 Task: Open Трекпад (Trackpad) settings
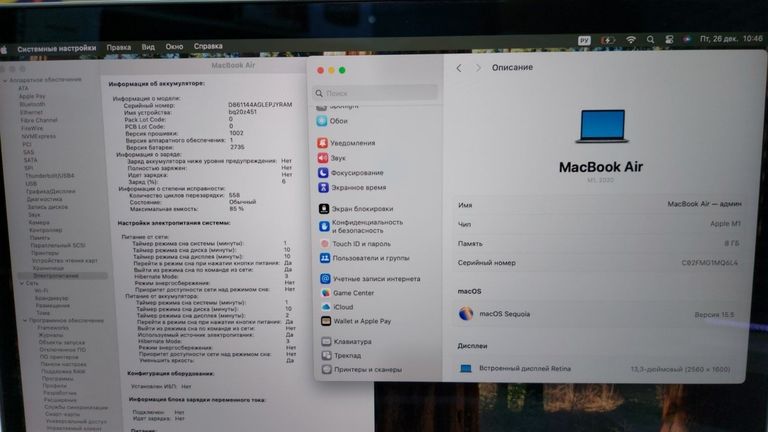341,356
